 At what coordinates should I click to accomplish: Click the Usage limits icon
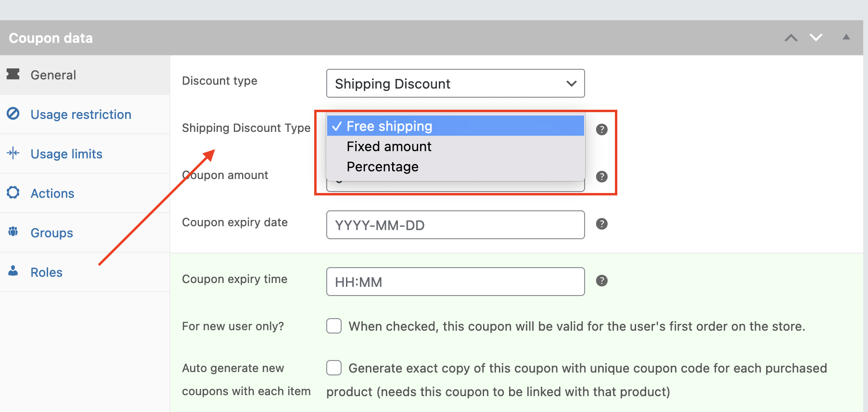[13, 153]
